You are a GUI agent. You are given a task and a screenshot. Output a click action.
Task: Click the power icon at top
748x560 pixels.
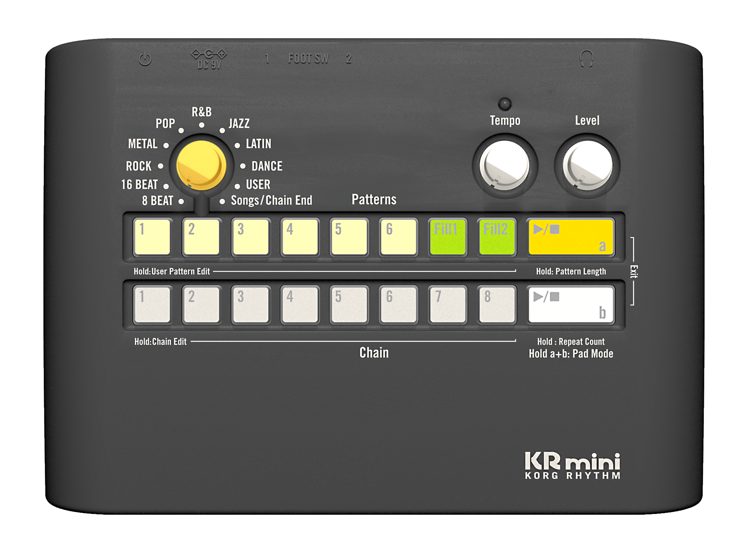click(x=145, y=59)
